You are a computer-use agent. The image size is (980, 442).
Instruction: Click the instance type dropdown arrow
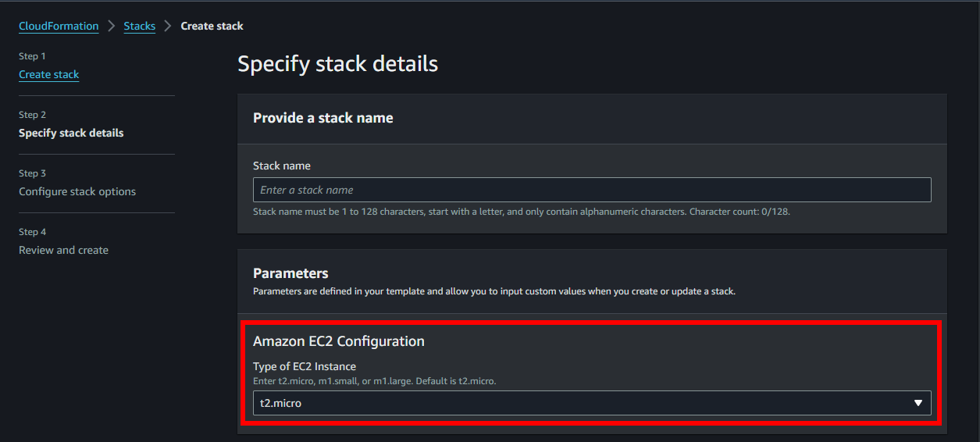click(918, 404)
